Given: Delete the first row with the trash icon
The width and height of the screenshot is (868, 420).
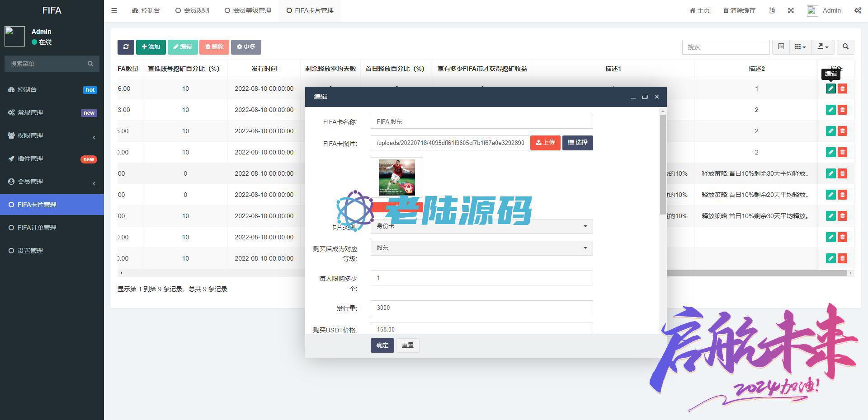Looking at the screenshot, I should 842,89.
